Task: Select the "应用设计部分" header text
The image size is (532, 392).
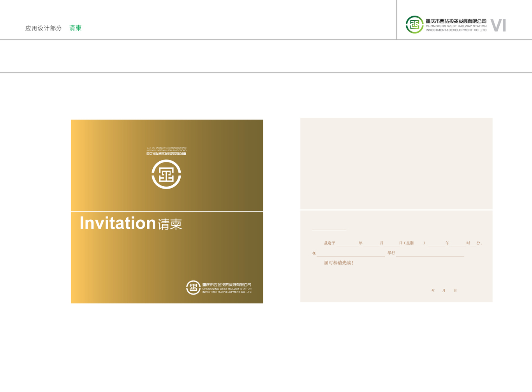Action: click(44, 28)
